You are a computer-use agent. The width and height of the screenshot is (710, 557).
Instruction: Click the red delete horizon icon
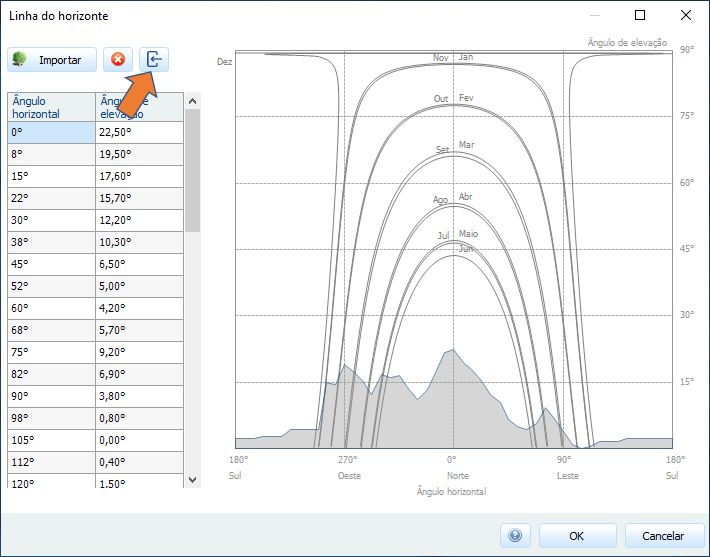pyautogui.click(x=118, y=60)
